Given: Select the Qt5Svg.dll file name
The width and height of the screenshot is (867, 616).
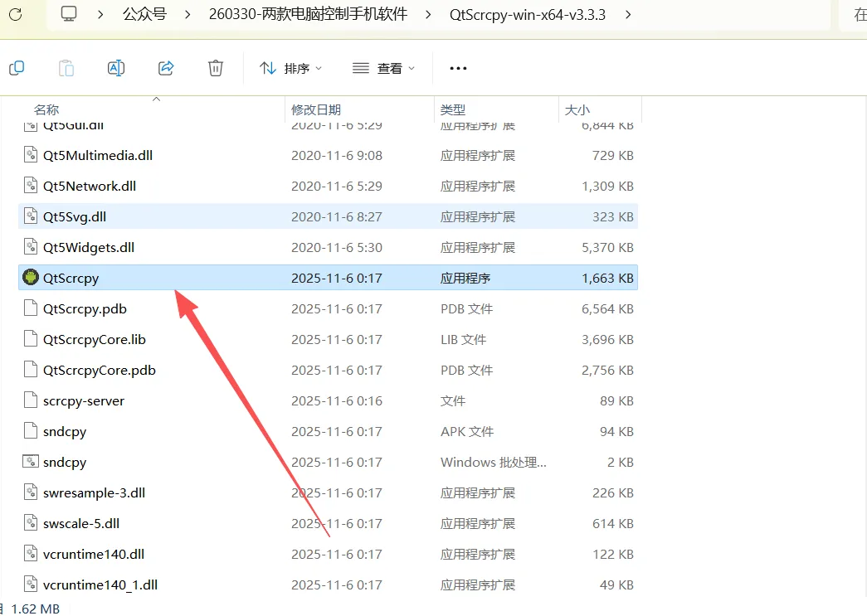Looking at the screenshot, I should [75, 216].
